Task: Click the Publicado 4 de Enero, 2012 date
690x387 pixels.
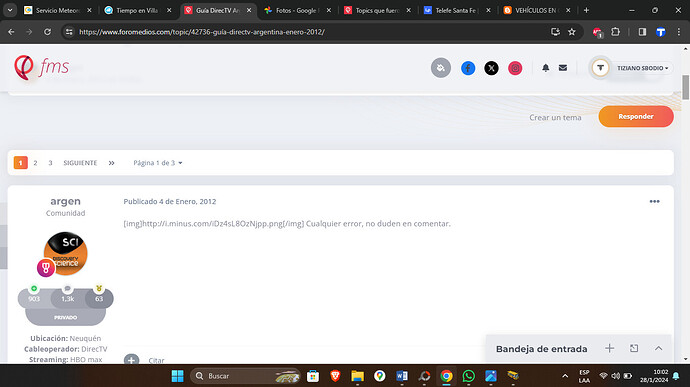Action: [170, 202]
